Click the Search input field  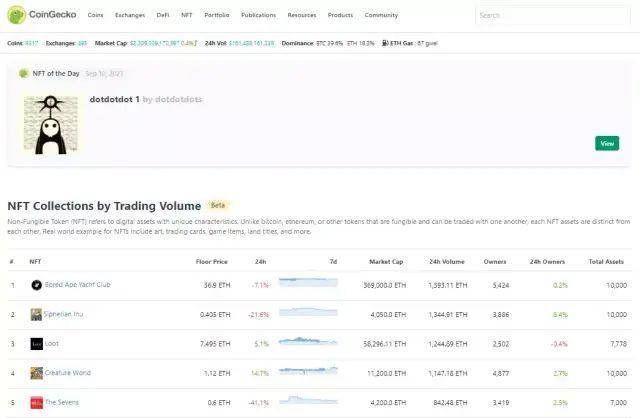coord(553,16)
